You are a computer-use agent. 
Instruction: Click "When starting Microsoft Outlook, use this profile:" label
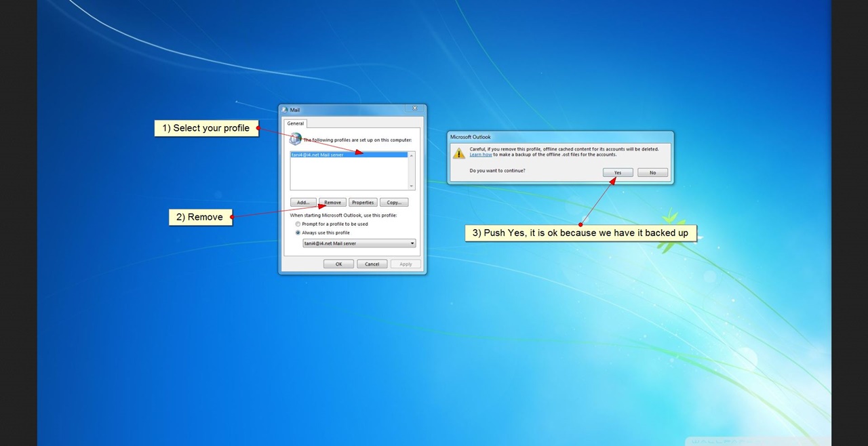point(343,215)
